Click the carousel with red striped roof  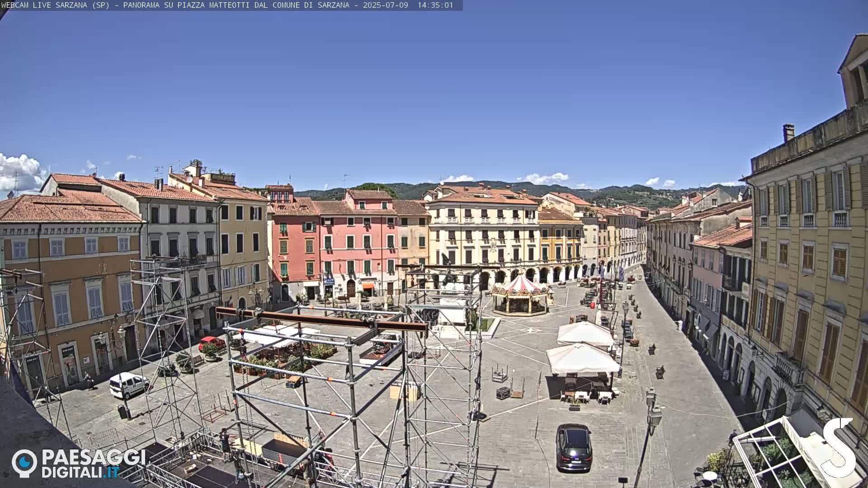pos(520,294)
